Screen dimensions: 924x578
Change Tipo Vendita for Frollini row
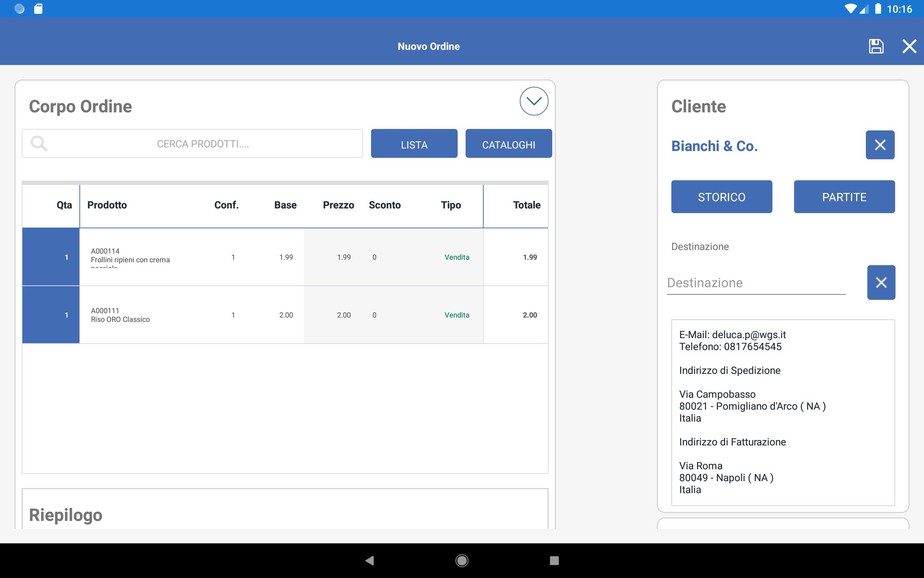pyautogui.click(x=457, y=257)
